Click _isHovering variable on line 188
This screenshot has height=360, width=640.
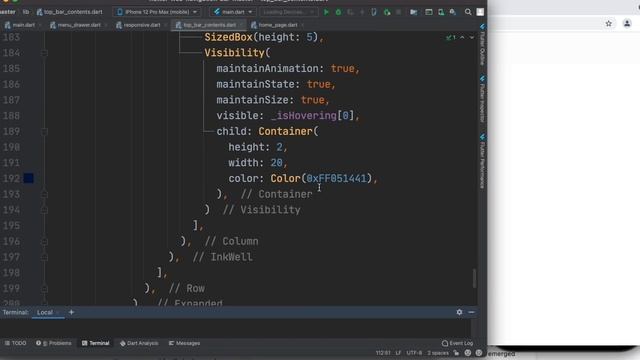coord(304,116)
